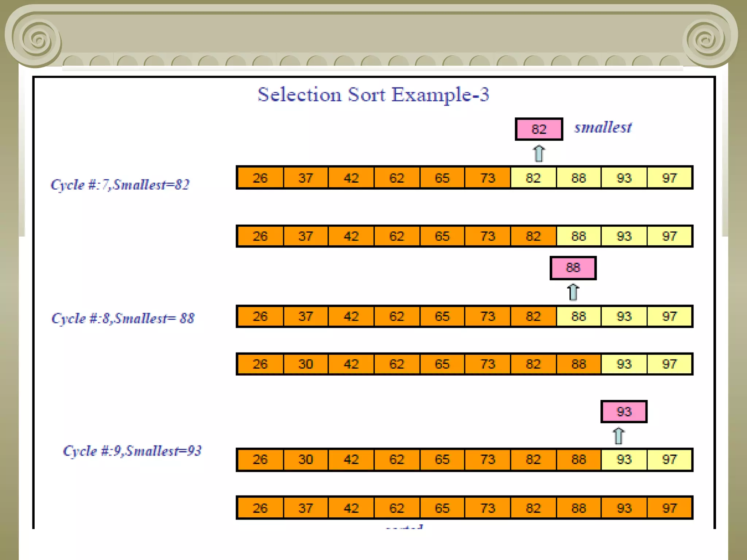The image size is (747, 560).
Task: Select cell 30 in the Cycle #:9 row
Action: pyautogui.click(x=306, y=460)
